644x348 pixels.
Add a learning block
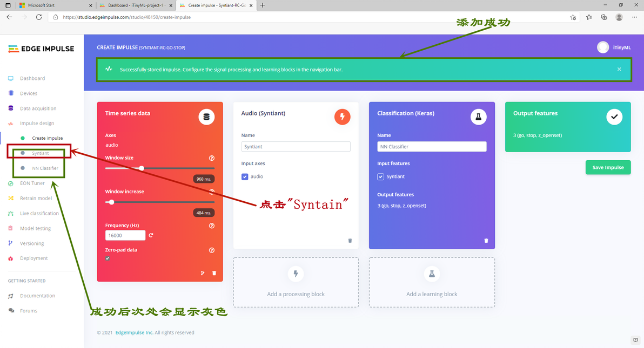[x=432, y=282]
